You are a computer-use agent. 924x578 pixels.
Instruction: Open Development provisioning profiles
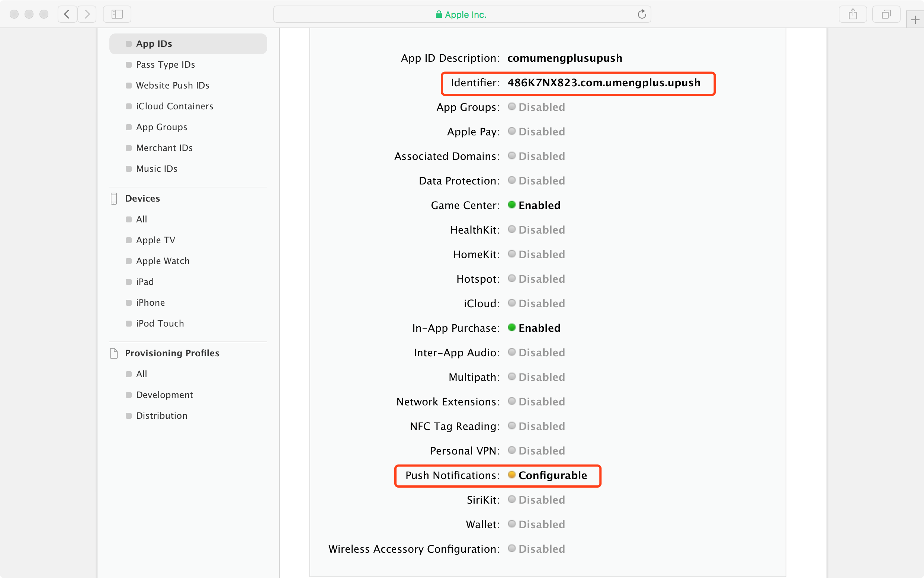(165, 395)
